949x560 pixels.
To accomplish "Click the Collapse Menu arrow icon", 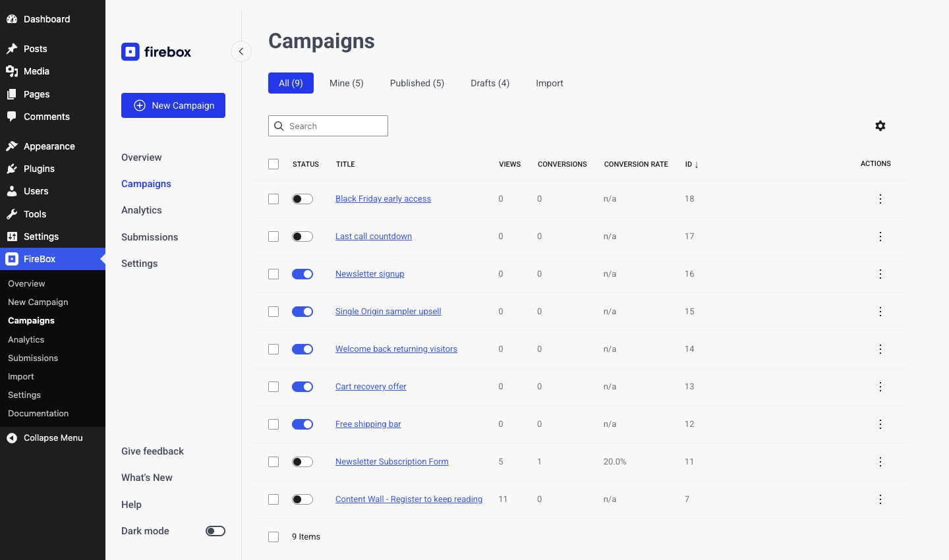I will pyautogui.click(x=12, y=438).
